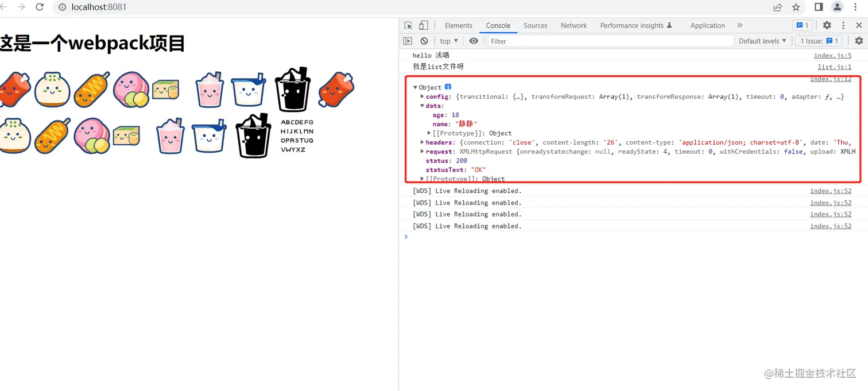Screen dimensions: 868x391
Task: Collapse the data property
Action: (x=423, y=106)
